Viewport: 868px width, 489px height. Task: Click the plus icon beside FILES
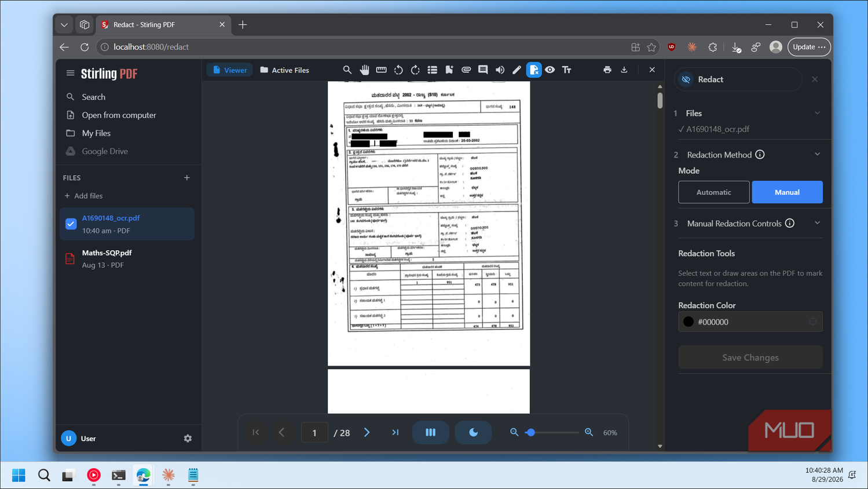(187, 177)
